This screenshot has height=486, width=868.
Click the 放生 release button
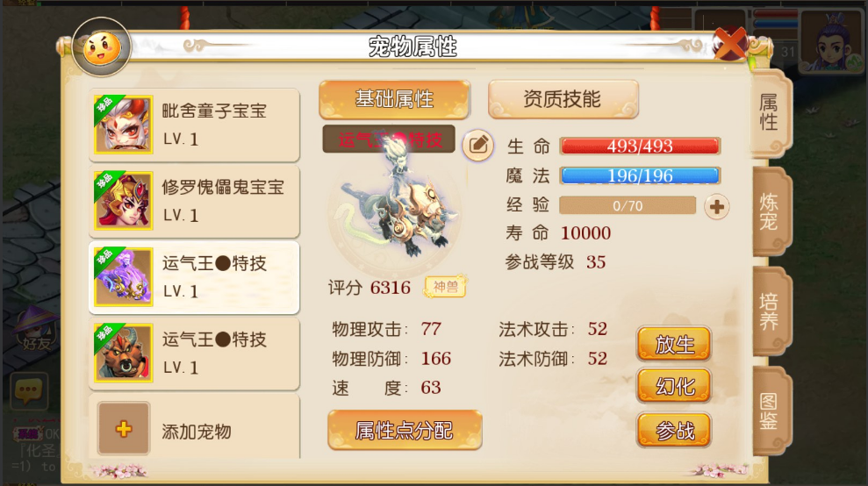[x=674, y=344]
